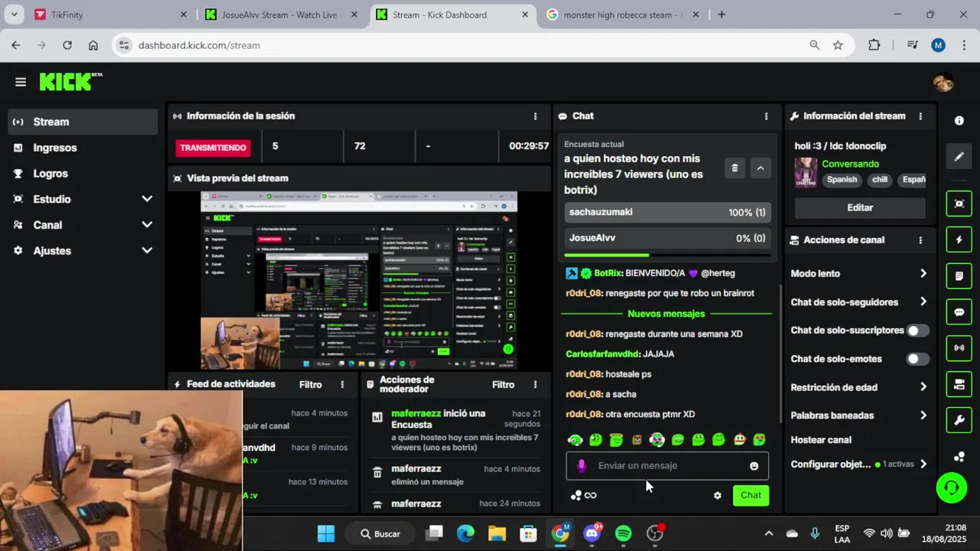The height and width of the screenshot is (551, 980).
Task: Click the browser address bar URL
Action: [199, 45]
